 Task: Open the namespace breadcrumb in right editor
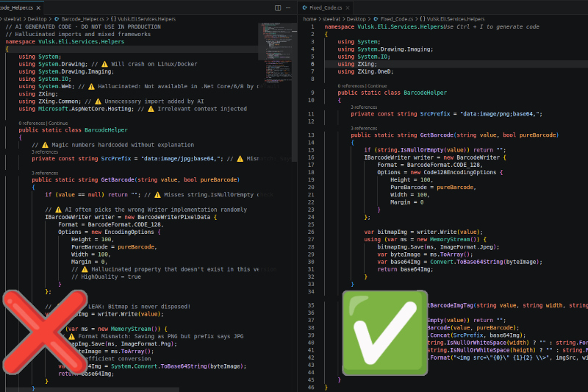[x=456, y=19]
